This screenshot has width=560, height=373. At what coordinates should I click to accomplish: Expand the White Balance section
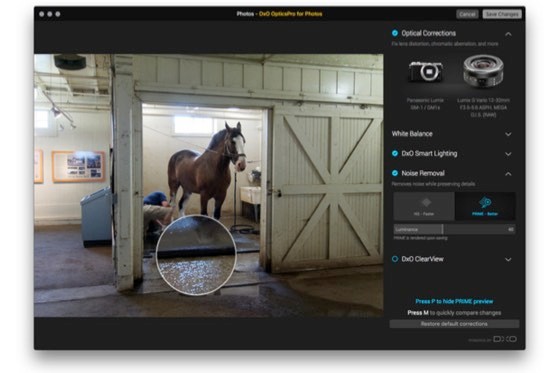[508, 134]
